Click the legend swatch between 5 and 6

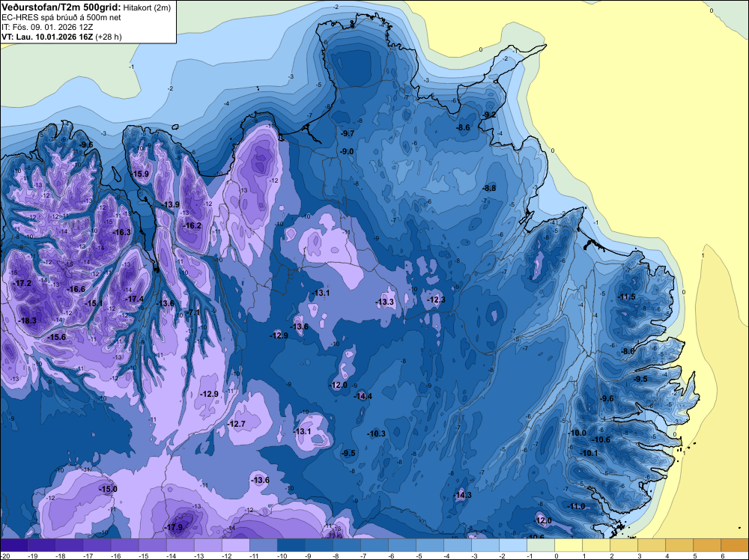tap(707, 545)
